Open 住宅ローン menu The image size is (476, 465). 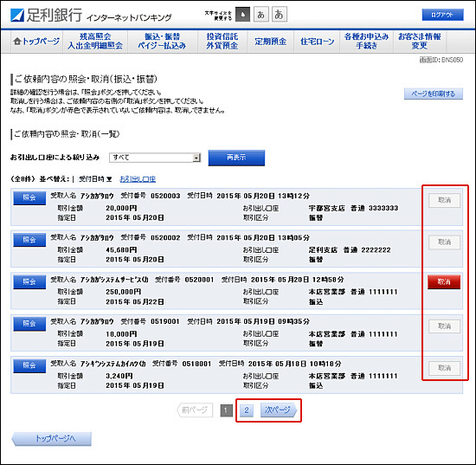317,41
